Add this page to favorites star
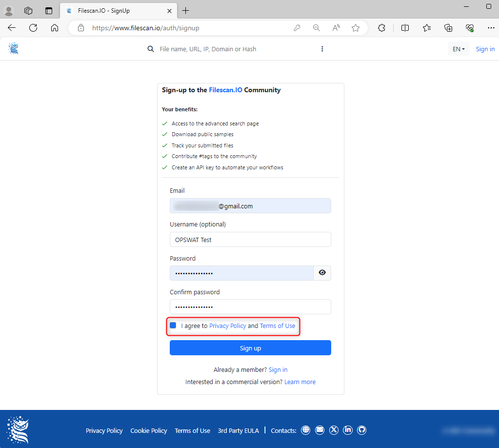 pyautogui.click(x=356, y=28)
